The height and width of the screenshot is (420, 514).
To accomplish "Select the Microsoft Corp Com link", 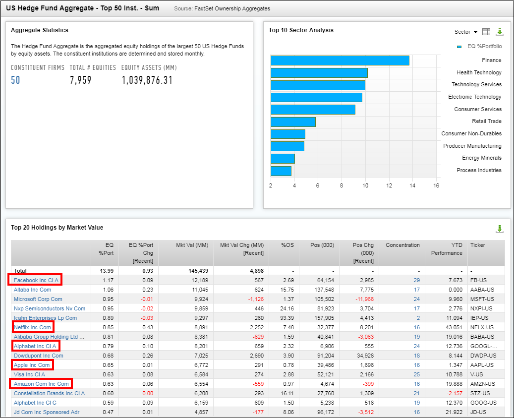I will [38, 299].
